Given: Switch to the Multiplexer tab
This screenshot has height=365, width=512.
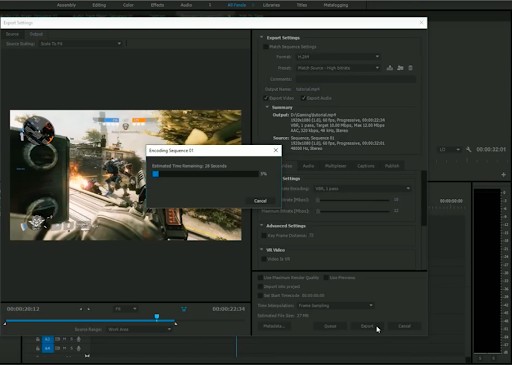Looking at the screenshot, I should [335, 166].
